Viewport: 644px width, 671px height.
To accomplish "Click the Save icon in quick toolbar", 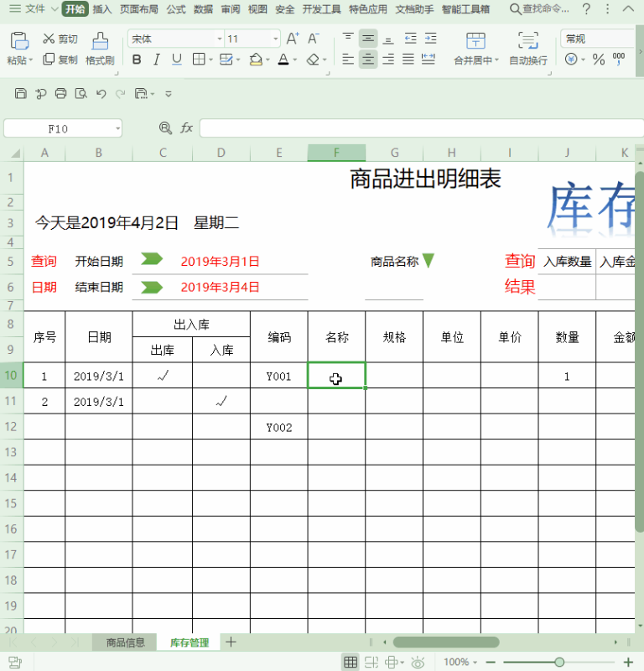I will pos(20,93).
